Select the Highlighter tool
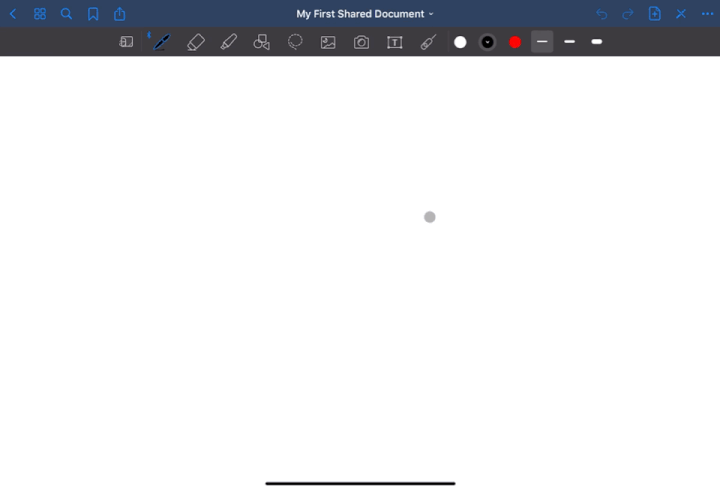 (229, 42)
